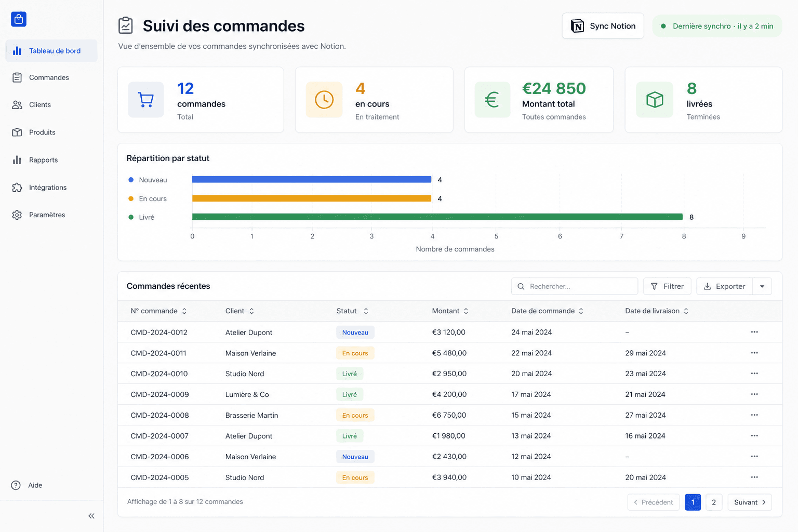Open actions menu for CMD-2024-0012
This screenshot has width=798, height=532.
click(754, 332)
